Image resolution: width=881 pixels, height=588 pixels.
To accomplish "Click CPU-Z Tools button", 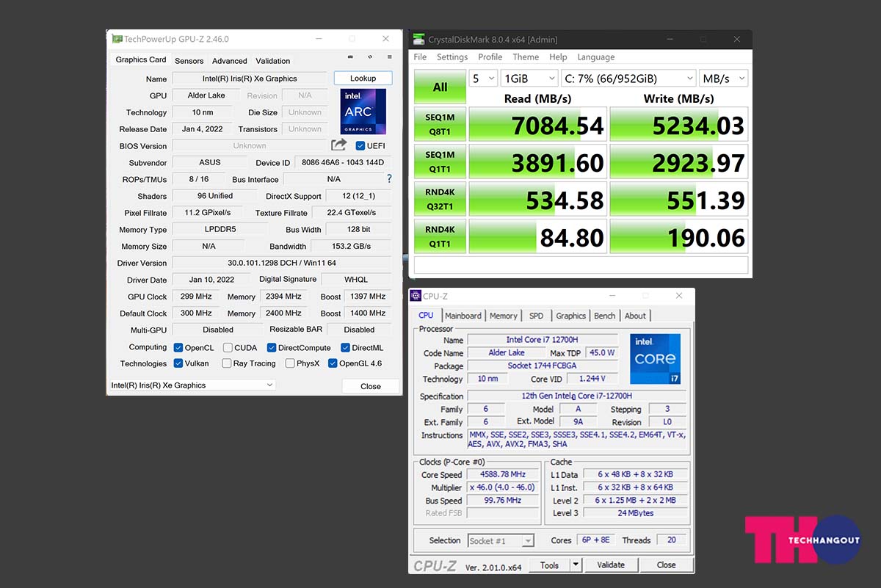I will click(549, 565).
